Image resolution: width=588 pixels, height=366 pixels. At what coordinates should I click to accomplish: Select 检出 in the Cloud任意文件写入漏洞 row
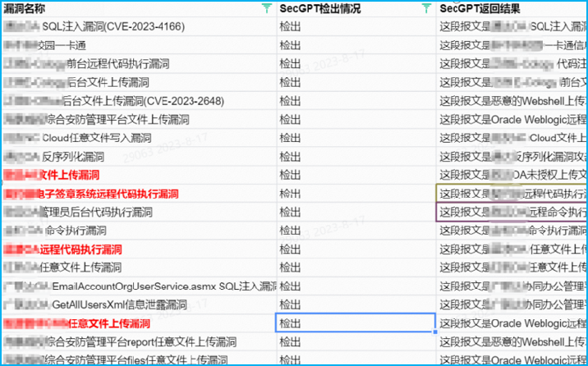(x=356, y=138)
